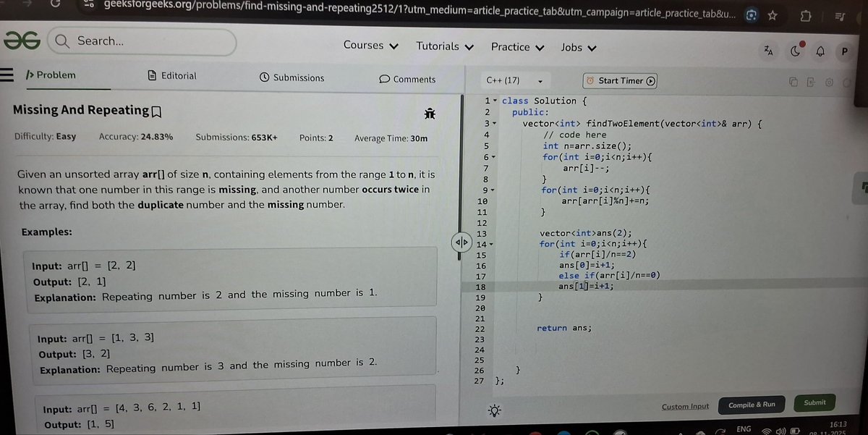
Task: Click the magnifier icon in search bar
Action: [x=61, y=41]
